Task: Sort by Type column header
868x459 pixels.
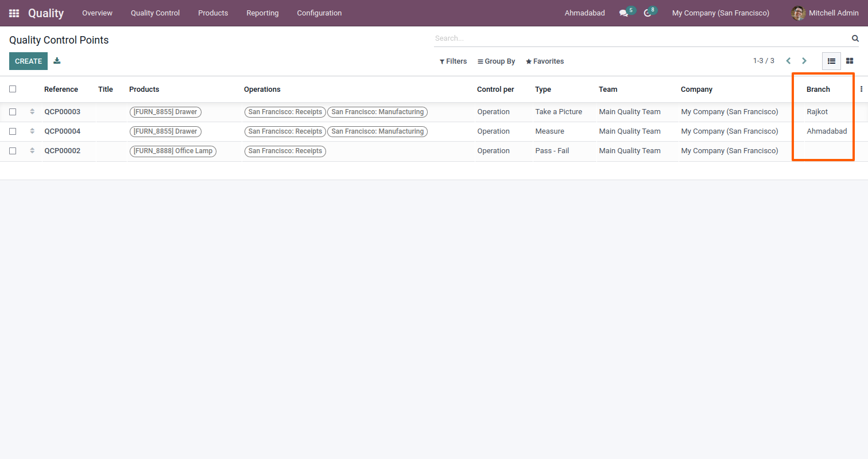Action: [x=543, y=90]
